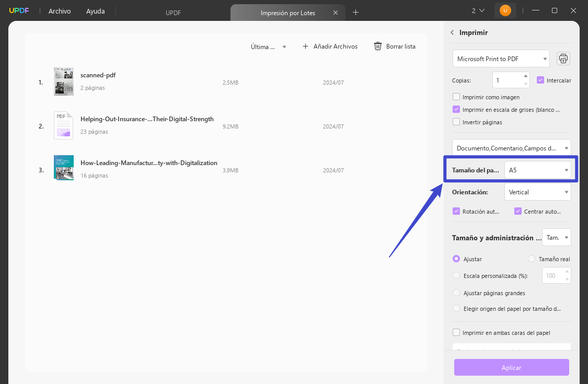Open the scanned-pdf file thumbnail

(x=64, y=82)
